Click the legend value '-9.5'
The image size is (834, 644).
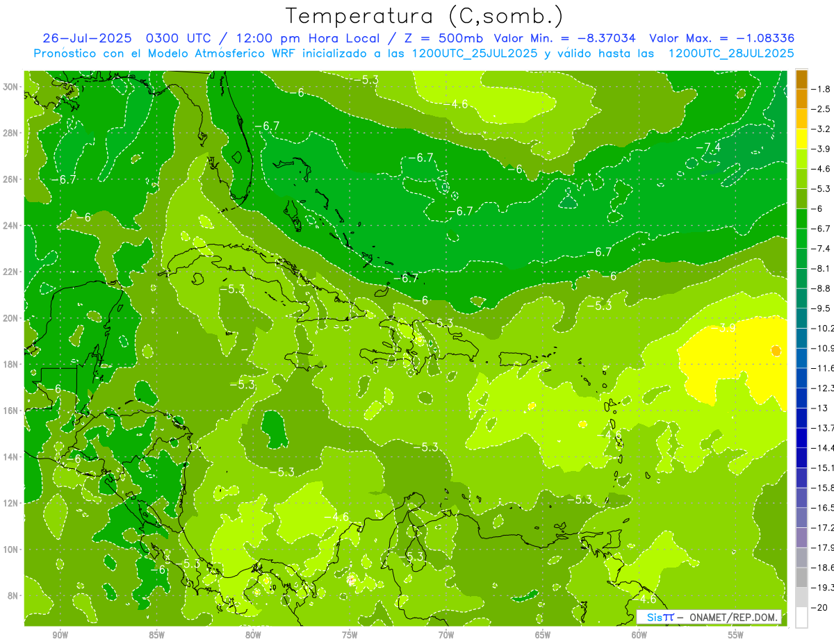tap(821, 308)
